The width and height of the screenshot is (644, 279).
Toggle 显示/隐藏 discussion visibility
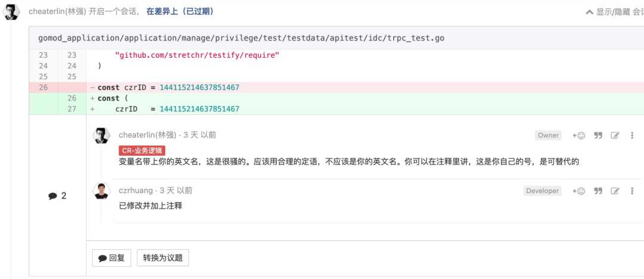(614, 12)
